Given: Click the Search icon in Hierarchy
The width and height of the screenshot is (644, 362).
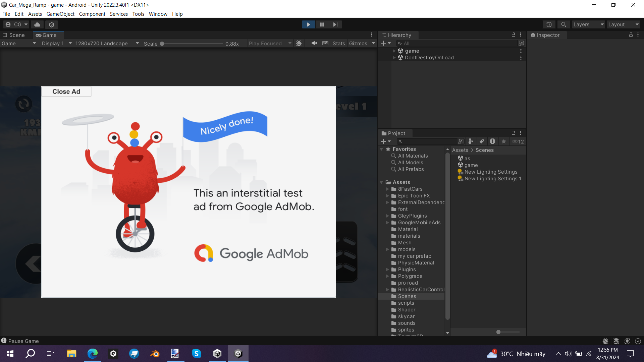Looking at the screenshot, I should [x=400, y=43].
